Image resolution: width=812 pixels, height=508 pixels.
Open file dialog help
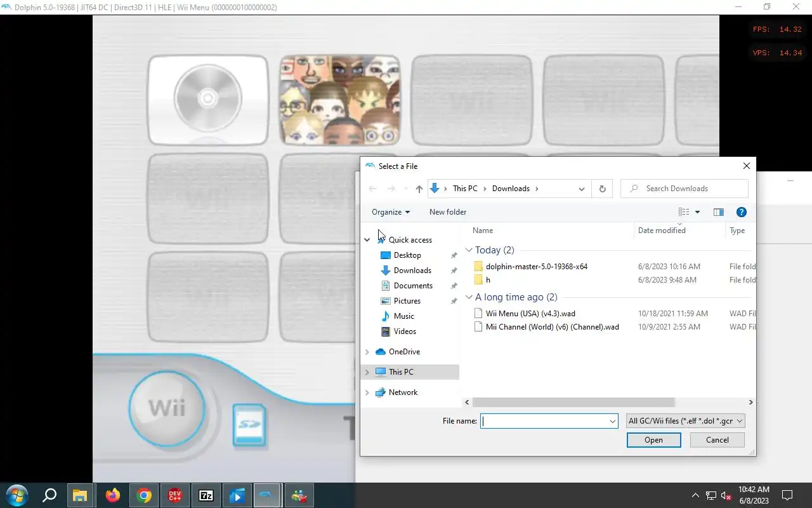741,212
